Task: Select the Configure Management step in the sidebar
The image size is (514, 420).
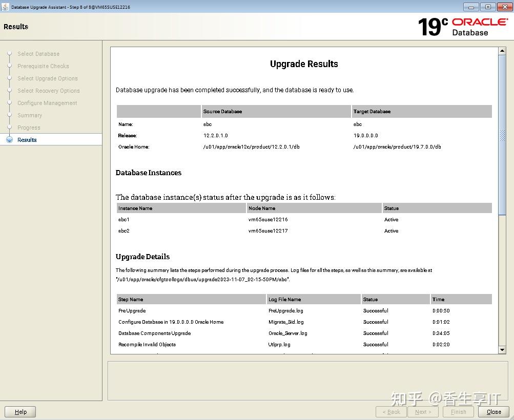Action: coord(47,102)
